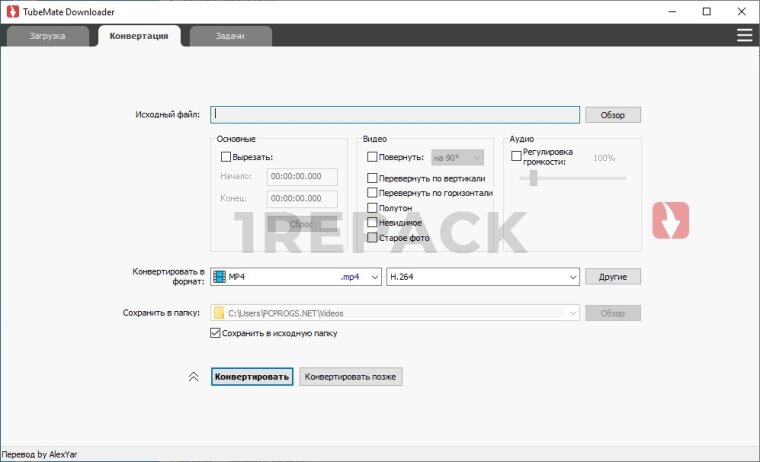
Task: Expand the MP4 format dropdown
Action: pos(375,276)
